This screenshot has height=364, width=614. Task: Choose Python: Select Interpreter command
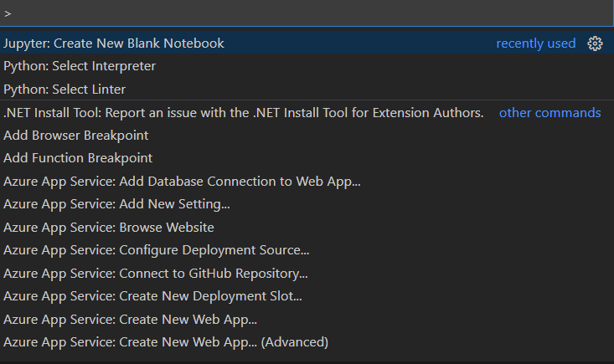[x=307, y=66]
